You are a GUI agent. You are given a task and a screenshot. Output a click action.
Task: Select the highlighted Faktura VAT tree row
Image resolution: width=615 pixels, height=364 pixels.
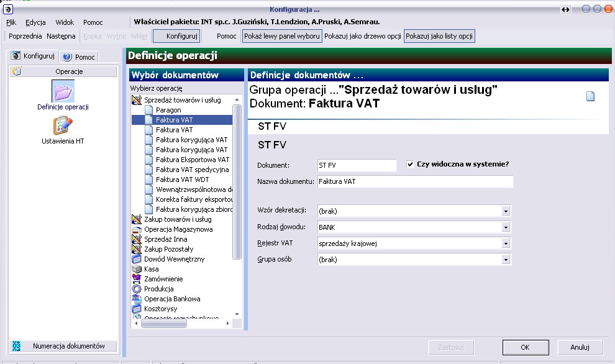183,120
